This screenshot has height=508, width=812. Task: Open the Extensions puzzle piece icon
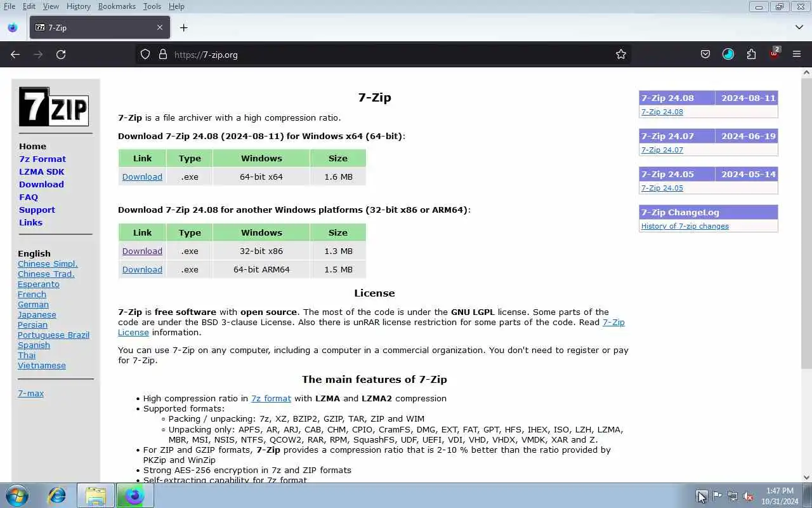[x=751, y=55]
